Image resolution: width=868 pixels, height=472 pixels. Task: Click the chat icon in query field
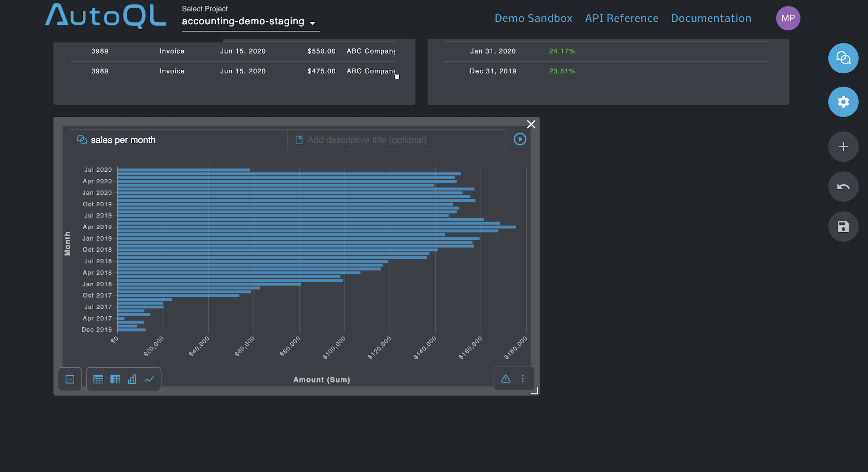coord(82,140)
